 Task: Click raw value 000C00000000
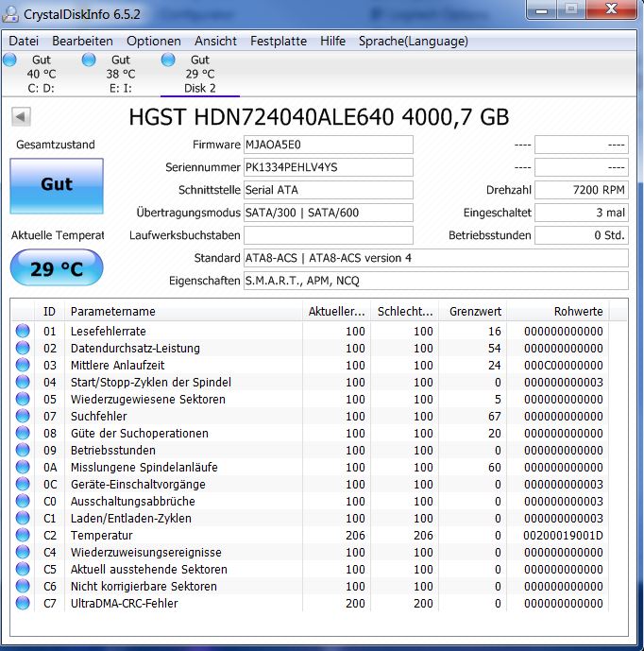[x=563, y=366]
